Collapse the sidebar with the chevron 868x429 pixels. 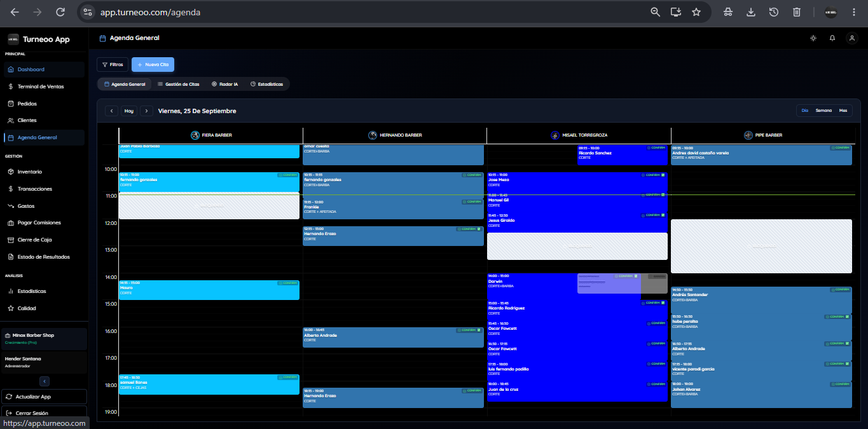click(45, 381)
